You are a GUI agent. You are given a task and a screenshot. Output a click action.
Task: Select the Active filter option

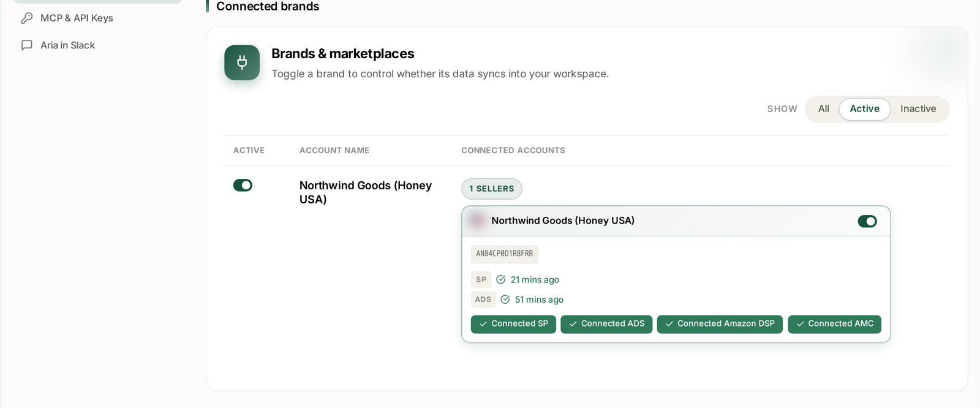click(864, 109)
